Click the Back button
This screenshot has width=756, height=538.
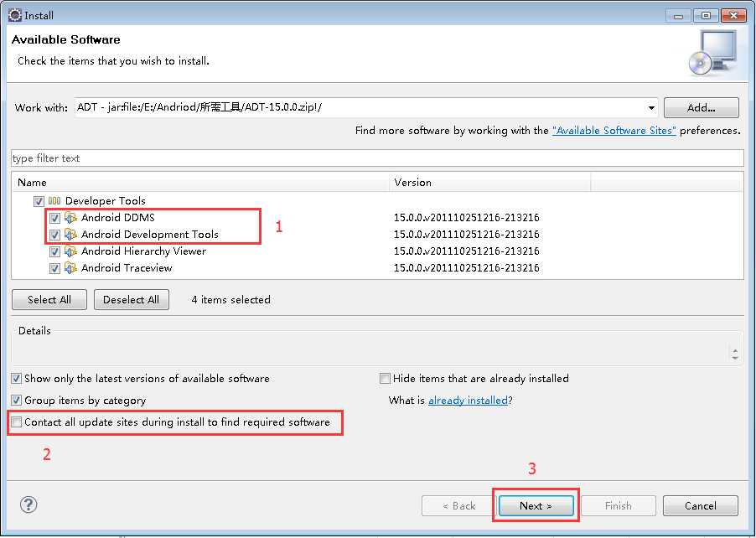[459, 505]
